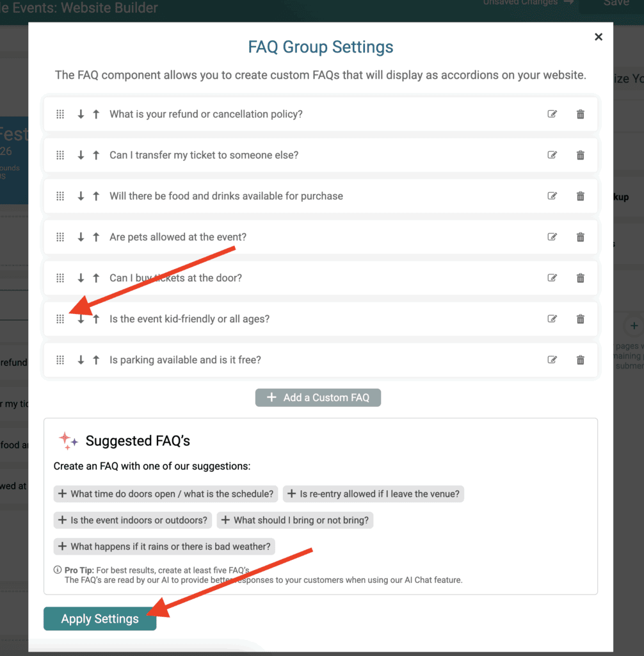Viewport: 644px width, 656px height.
Task: Add suggested indoors or outdoors FAQ
Action: [x=133, y=520]
